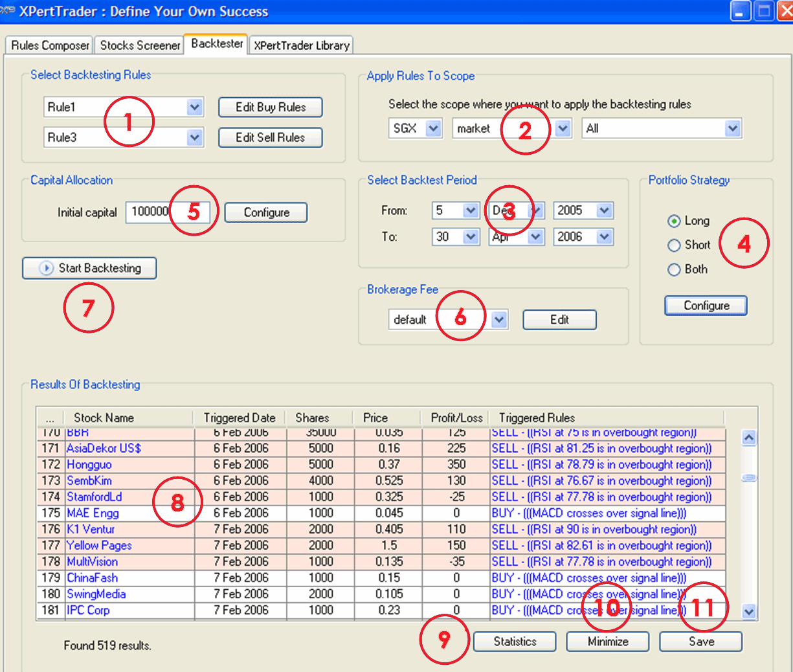The height and width of the screenshot is (672, 793).
Task: Open the Stocks Screener tab
Action: 140,45
